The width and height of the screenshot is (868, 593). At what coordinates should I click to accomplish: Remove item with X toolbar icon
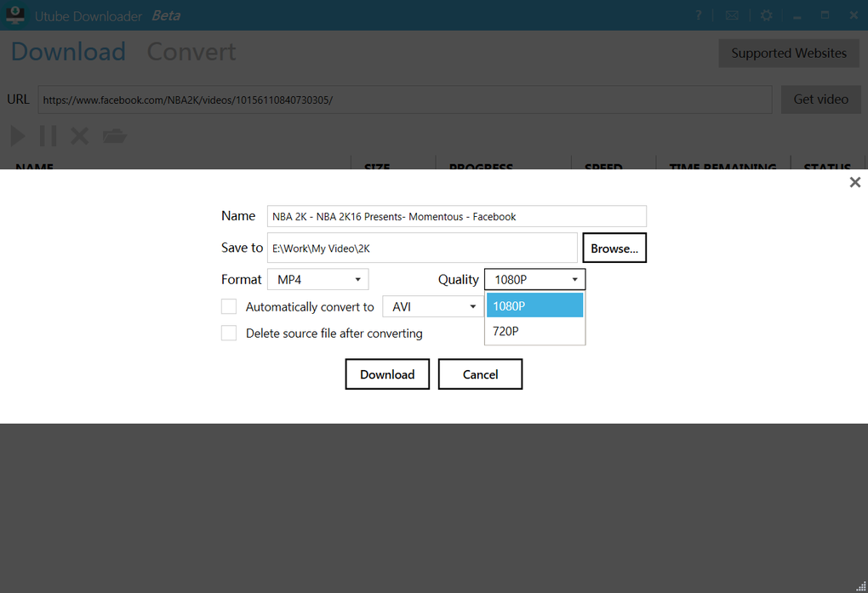(x=80, y=135)
